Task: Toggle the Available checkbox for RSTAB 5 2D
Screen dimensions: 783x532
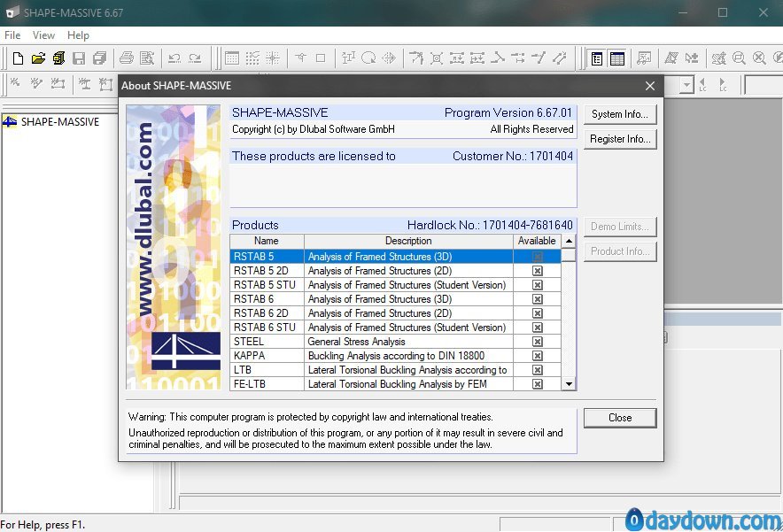Action: 538,271
